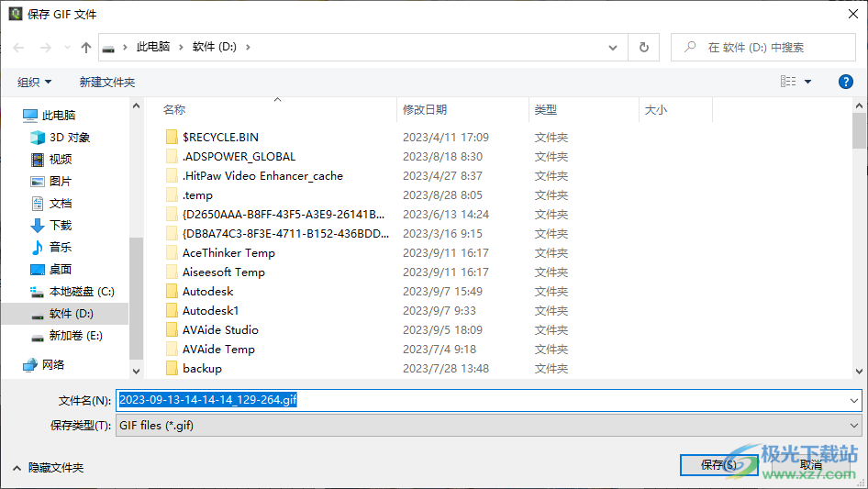Screen dimensions: 868x489
Task: Open the 保存类型 GIF files dropdown
Action: [489, 426]
